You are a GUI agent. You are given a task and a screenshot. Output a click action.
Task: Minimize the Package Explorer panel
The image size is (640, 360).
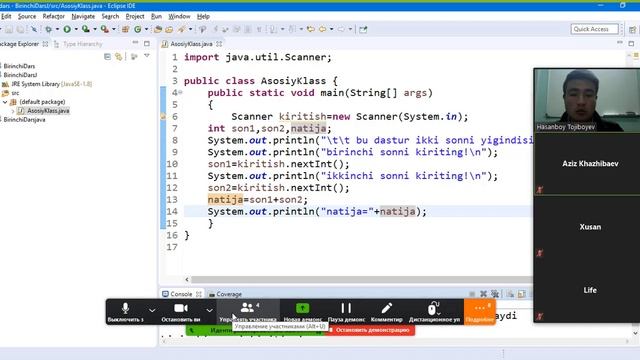click(136, 43)
